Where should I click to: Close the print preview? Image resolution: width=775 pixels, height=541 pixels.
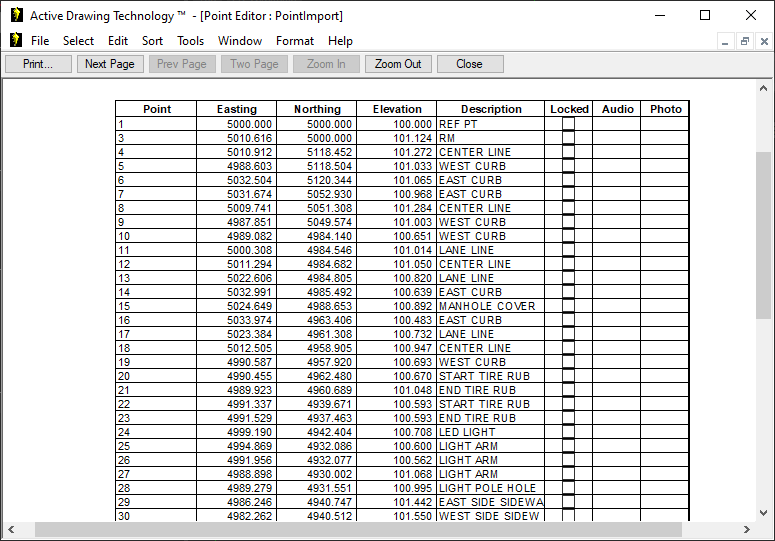[x=469, y=64]
